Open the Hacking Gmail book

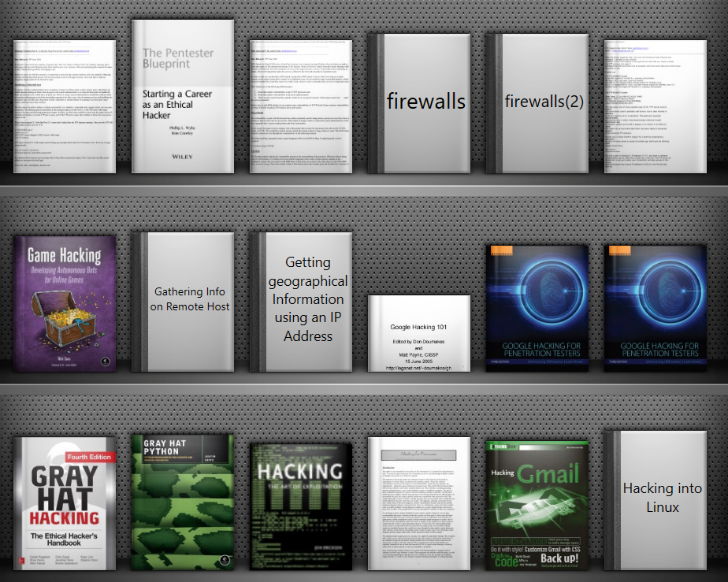click(x=537, y=506)
